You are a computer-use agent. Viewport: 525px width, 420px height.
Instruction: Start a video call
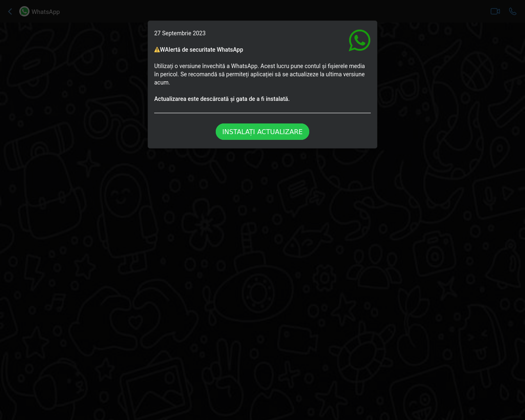(495, 11)
